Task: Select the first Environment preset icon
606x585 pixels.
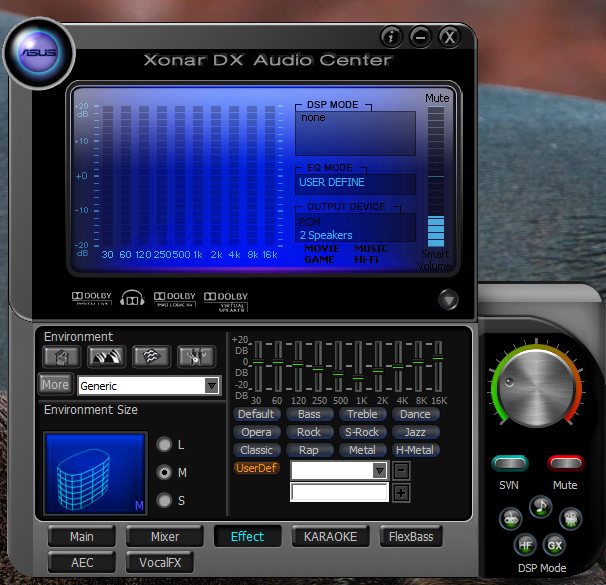Action: point(62,356)
